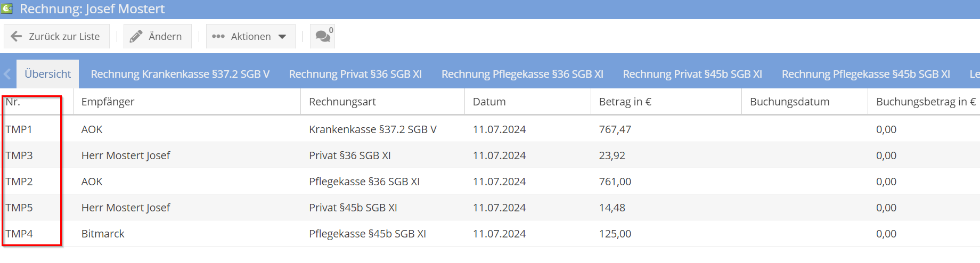Sort by the Empfänger column header
Viewport: 980px width, 263px height.
pos(108,102)
